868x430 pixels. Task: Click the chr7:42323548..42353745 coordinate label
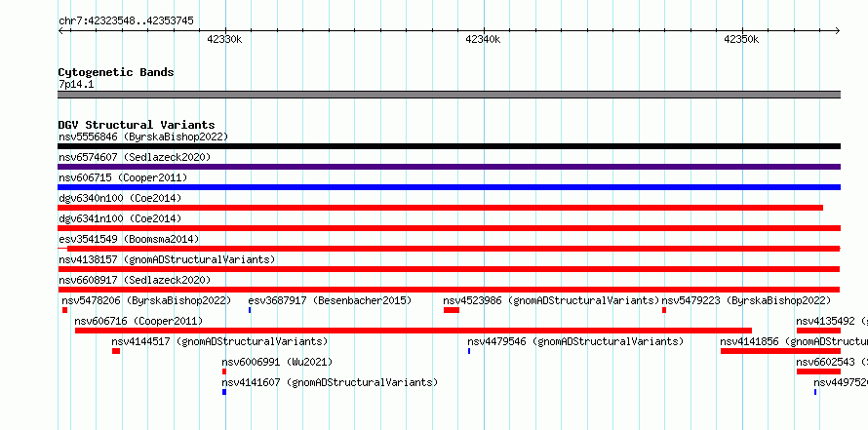pyautogui.click(x=126, y=21)
